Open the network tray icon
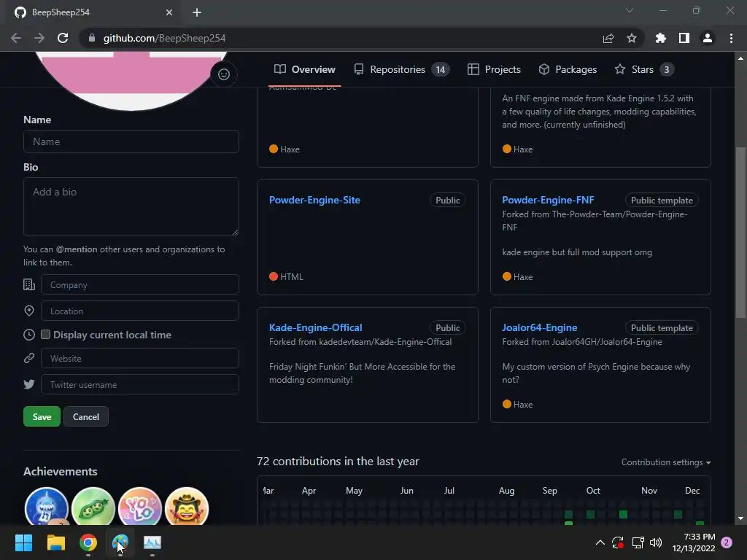Viewport: 747px width, 560px height. tap(638, 542)
